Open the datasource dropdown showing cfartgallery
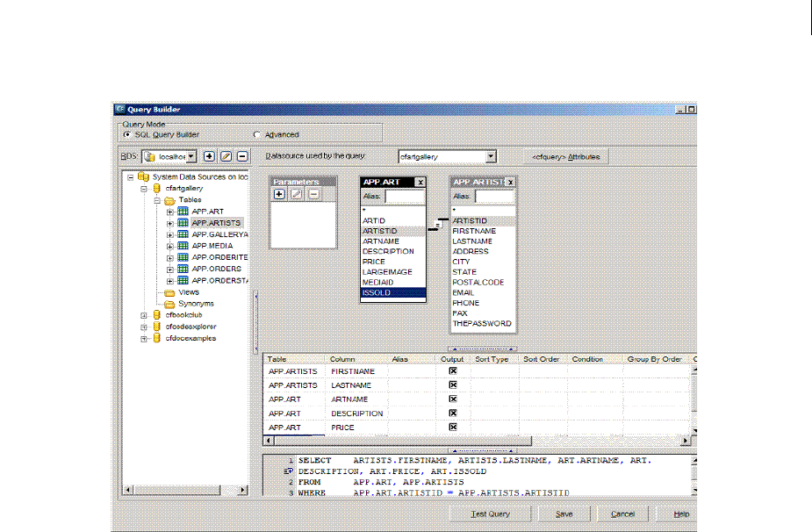The image size is (812, 532). tap(491, 156)
